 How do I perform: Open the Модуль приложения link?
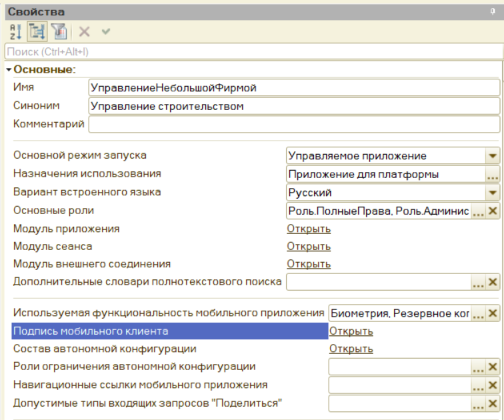click(x=309, y=229)
